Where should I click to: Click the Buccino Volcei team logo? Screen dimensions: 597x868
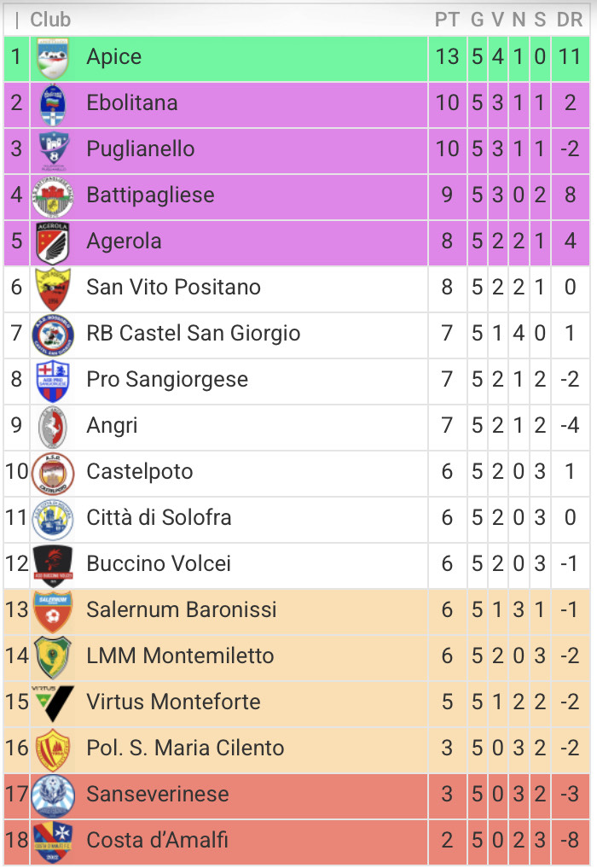[x=53, y=564]
